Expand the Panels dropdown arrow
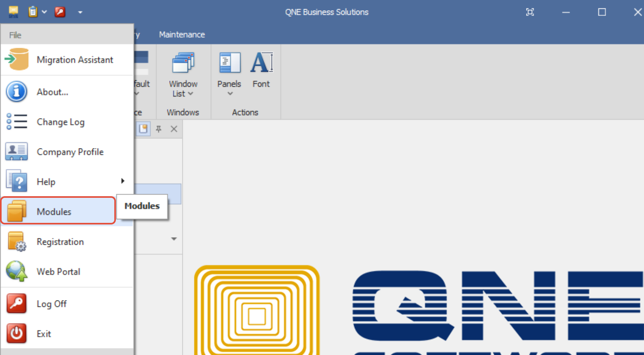The width and height of the screenshot is (644, 355). [230, 94]
